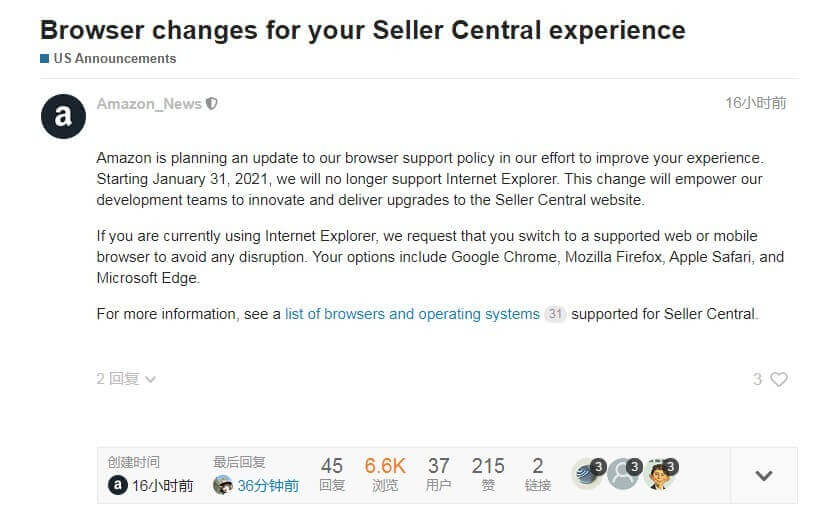Click the third frequent poster avatar
The height and width of the screenshot is (524, 839).
[x=659, y=474]
